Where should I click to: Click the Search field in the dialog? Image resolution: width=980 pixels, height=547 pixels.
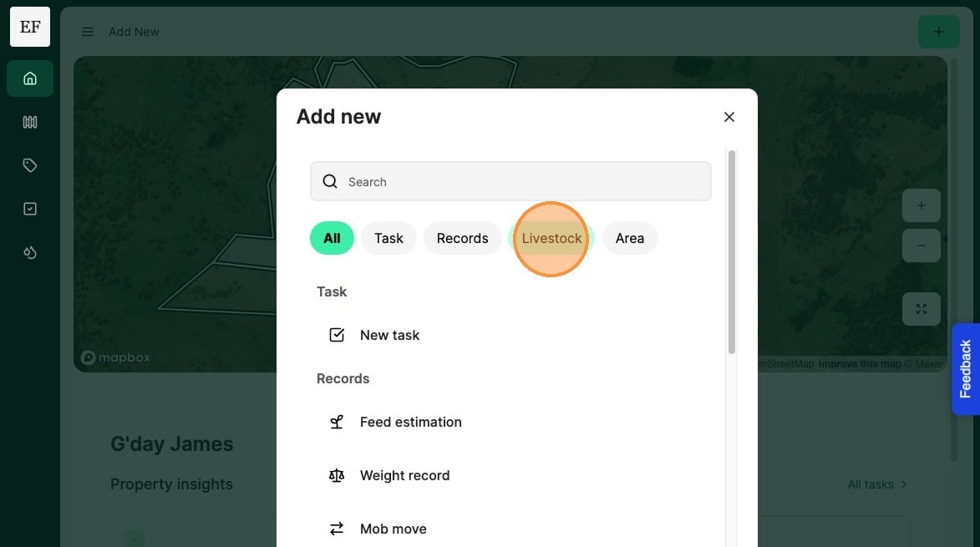click(x=510, y=182)
